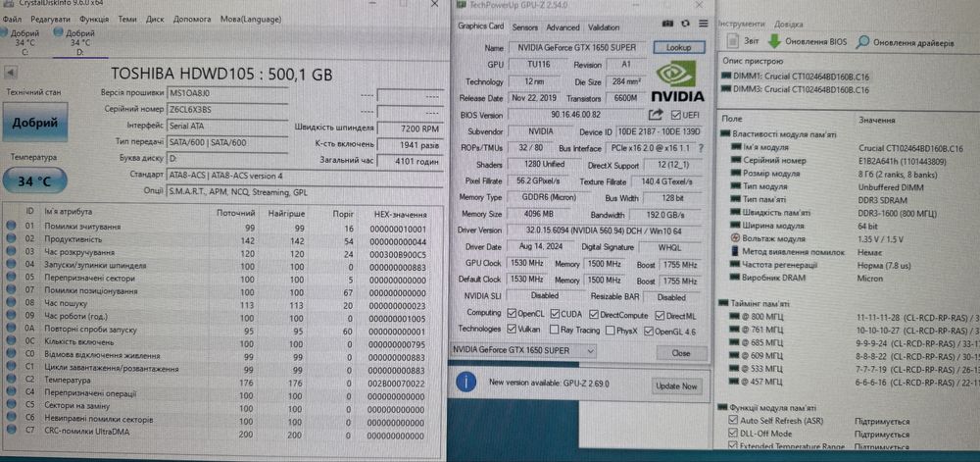Click the blue info icon for new version
Image resolution: width=980 pixels, height=462 pixels.
tap(466, 382)
